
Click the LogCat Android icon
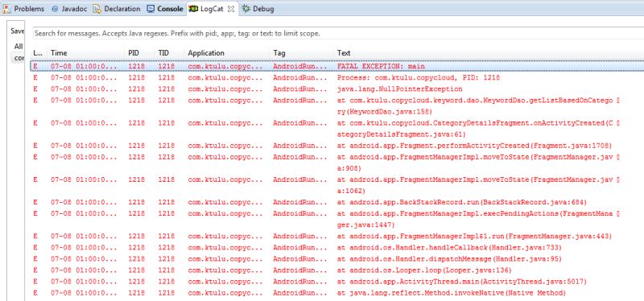(x=193, y=9)
